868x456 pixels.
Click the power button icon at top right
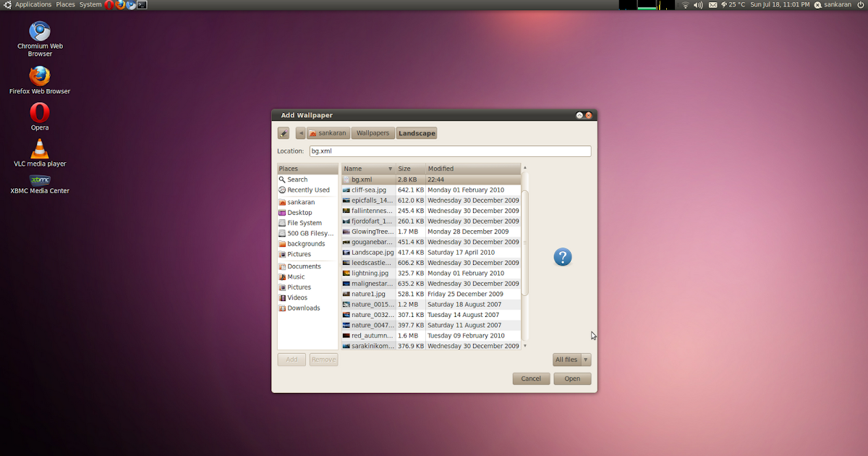click(860, 4)
